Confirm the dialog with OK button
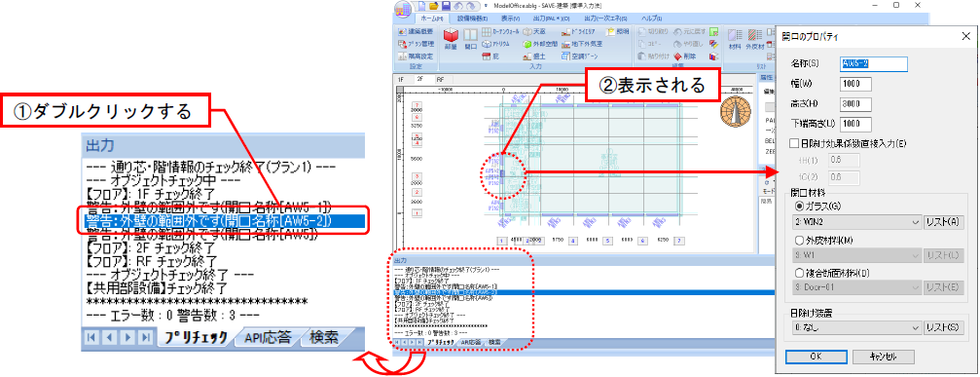This screenshot has width=980, height=377. point(816,357)
